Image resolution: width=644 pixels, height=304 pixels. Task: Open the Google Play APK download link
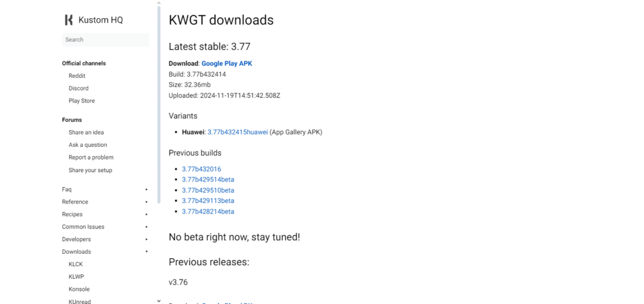pyautogui.click(x=226, y=63)
